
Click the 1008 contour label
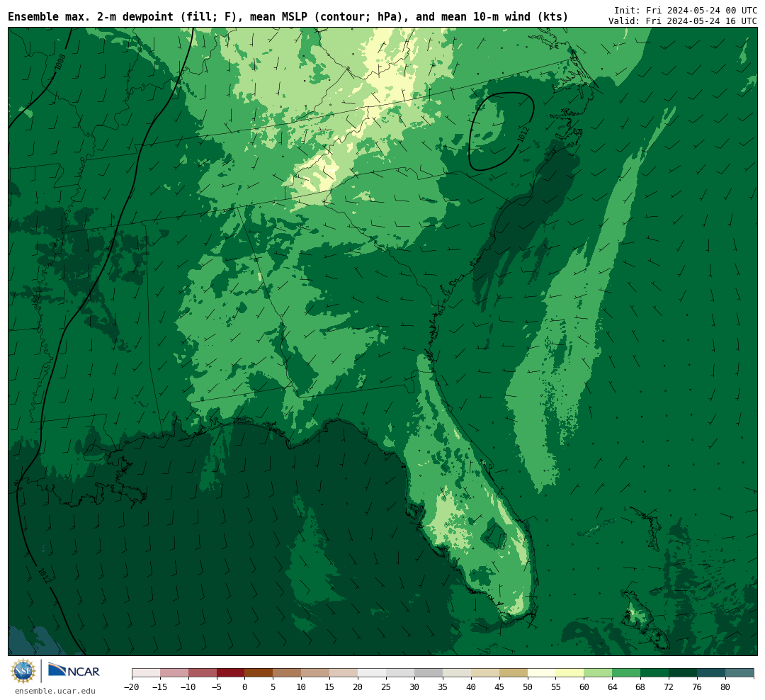pos(60,62)
